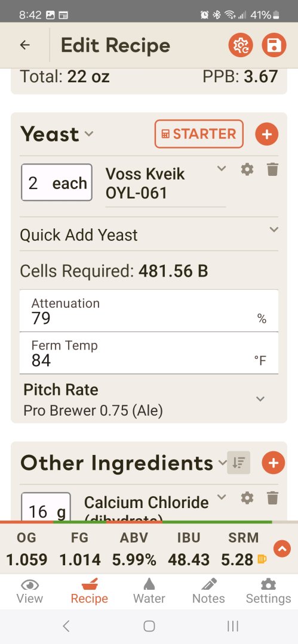Open the yeast STARTER calculator
298x644 pixels.
coord(199,134)
